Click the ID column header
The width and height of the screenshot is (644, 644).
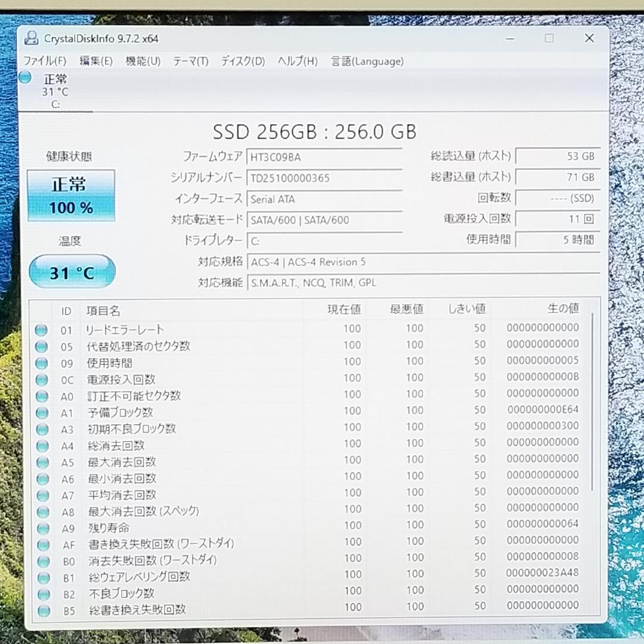tap(66, 311)
